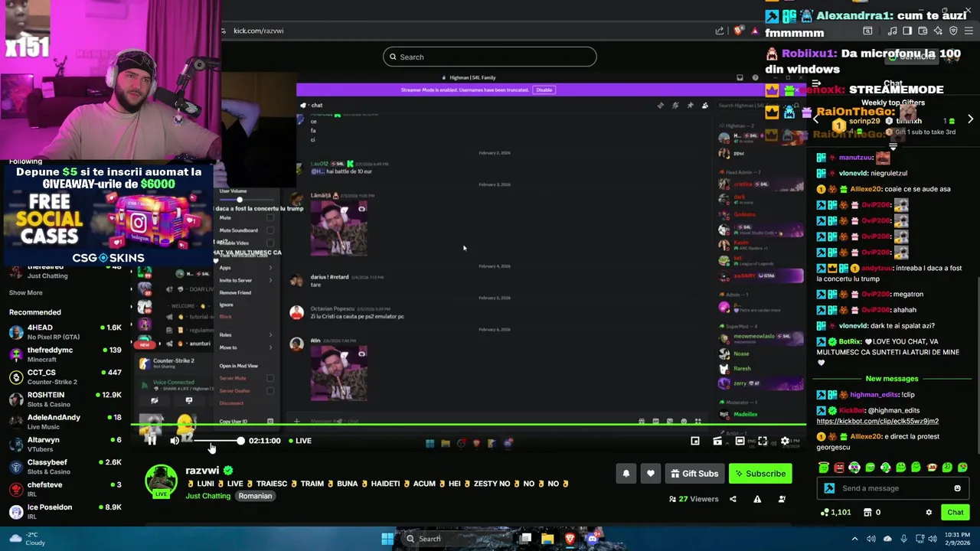Click the green Subscribe button
Screen dimensions: 980x551
point(759,474)
